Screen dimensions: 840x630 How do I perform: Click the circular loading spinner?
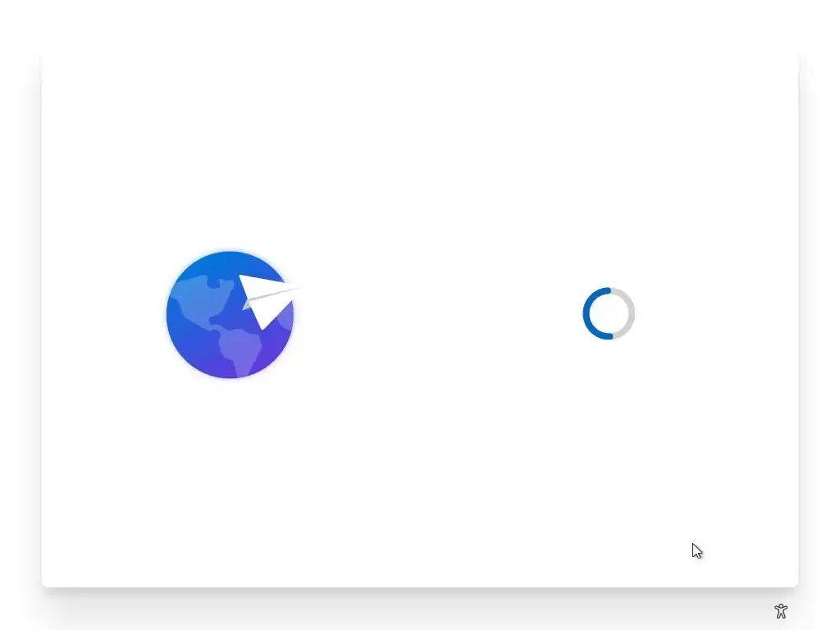(x=609, y=313)
